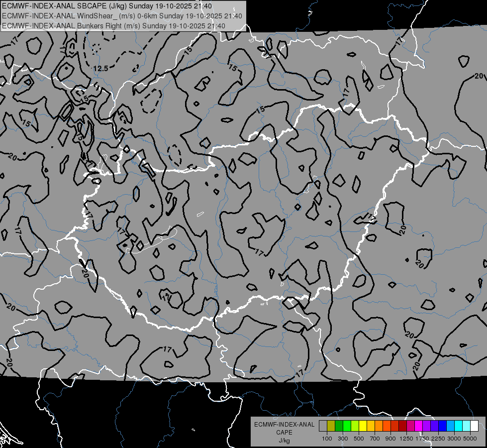Viewport: 487px width, 448px height.
Task: Select the dark red legend swatch
Action: (402, 426)
